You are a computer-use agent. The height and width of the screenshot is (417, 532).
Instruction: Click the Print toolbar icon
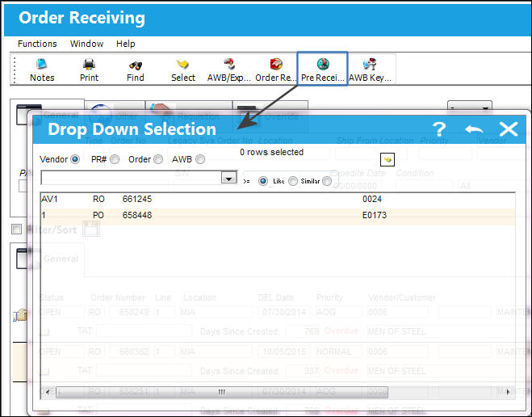(89, 70)
